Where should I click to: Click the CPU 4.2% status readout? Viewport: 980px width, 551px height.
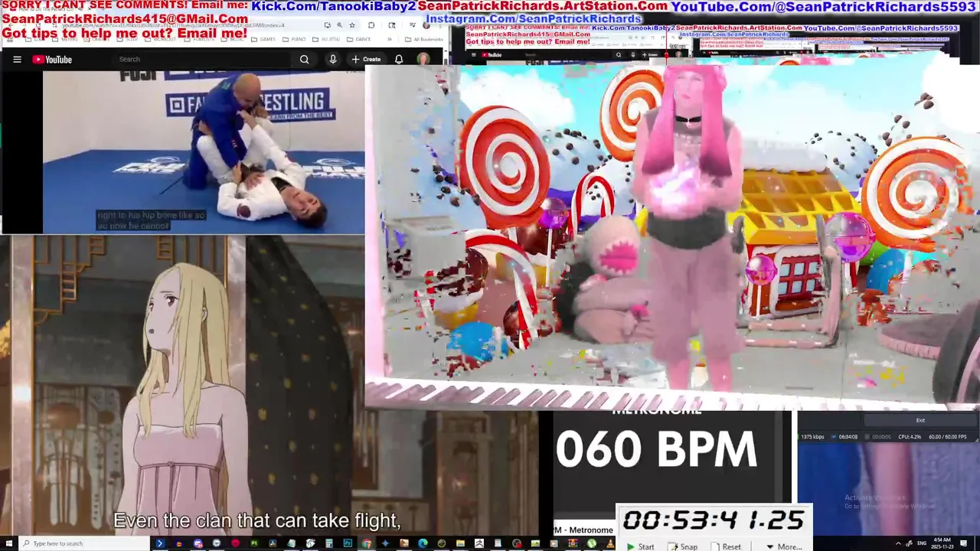(910, 437)
